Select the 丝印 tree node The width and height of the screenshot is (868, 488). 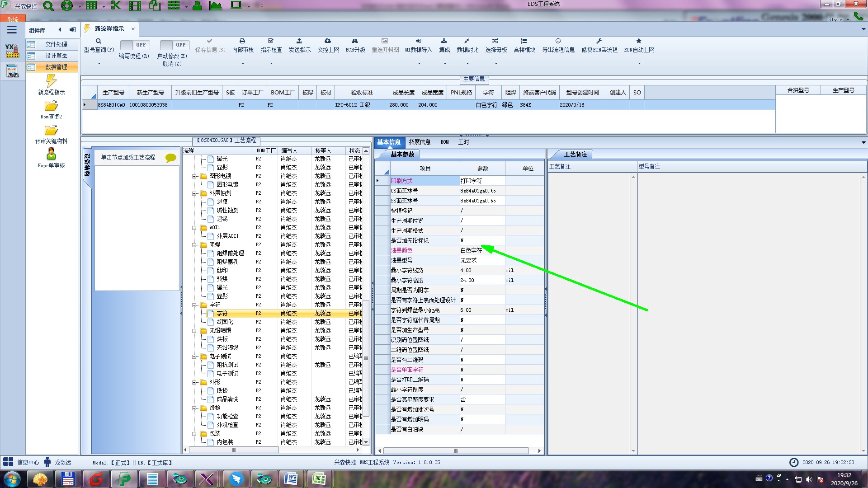click(222, 270)
